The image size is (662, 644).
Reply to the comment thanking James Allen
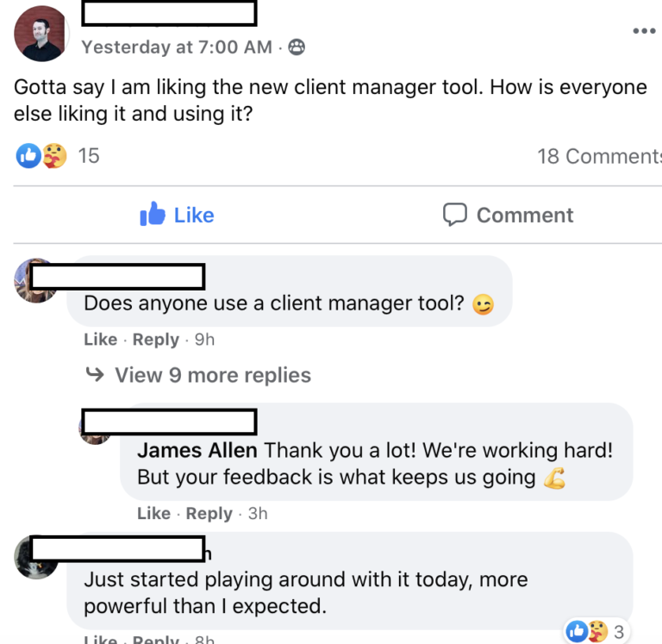[x=209, y=514]
